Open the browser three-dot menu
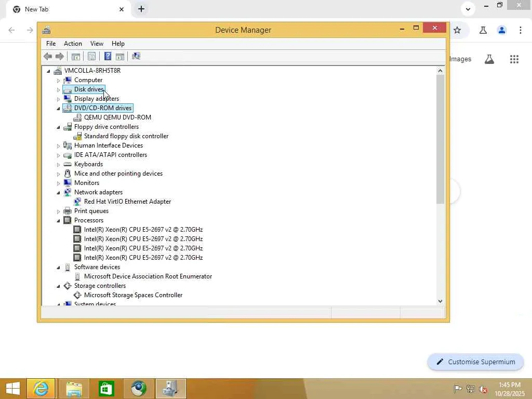 pos(520,30)
